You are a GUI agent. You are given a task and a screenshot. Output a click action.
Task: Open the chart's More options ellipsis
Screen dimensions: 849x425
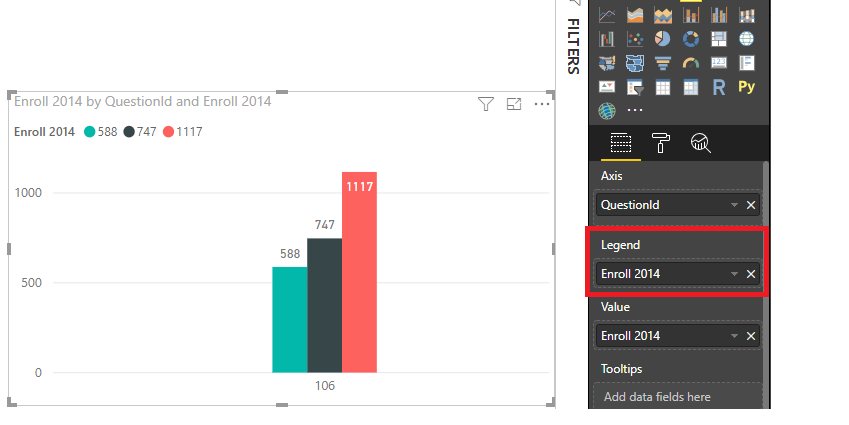[x=541, y=104]
